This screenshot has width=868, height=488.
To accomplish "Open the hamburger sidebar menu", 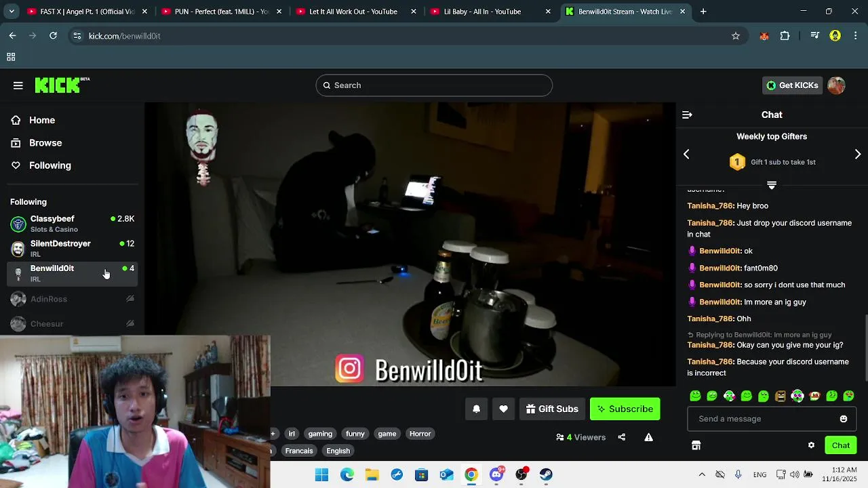I will [18, 85].
